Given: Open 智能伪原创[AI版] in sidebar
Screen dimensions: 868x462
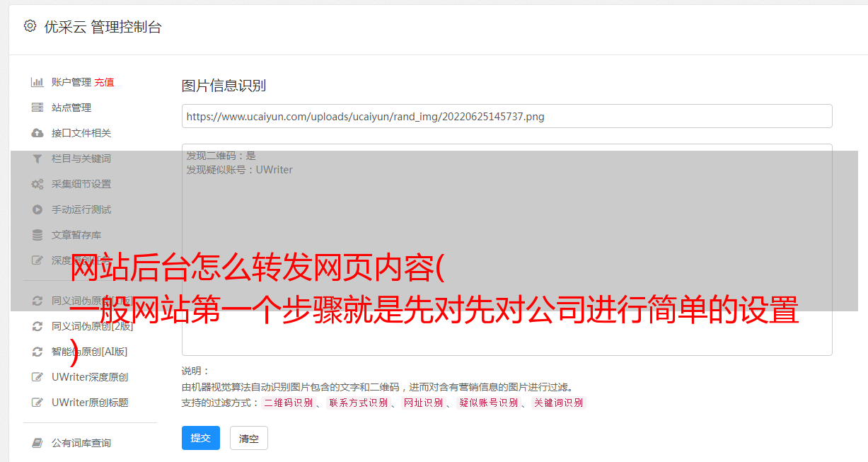Looking at the screenshot, I should click(89, 352).
